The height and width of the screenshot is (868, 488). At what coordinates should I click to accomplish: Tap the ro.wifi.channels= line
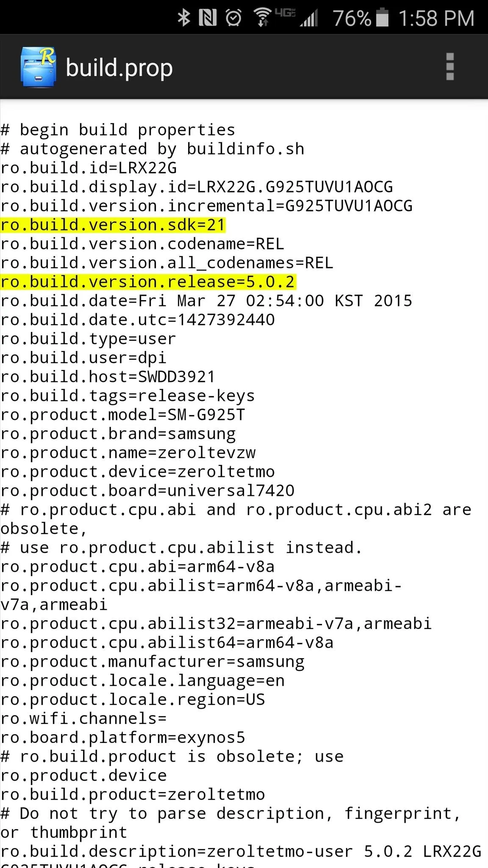tap(83, 718)
